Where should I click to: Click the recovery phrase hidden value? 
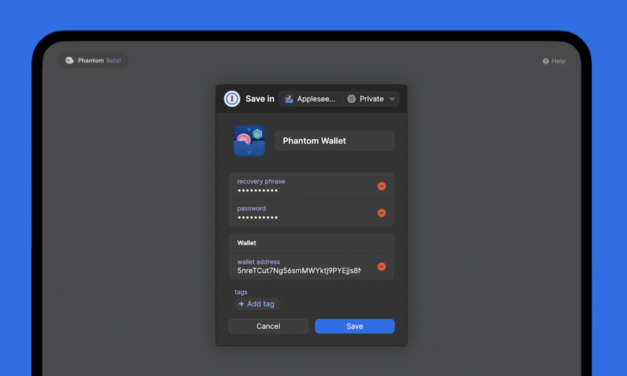pyautogui.click(x=258, y=191)
